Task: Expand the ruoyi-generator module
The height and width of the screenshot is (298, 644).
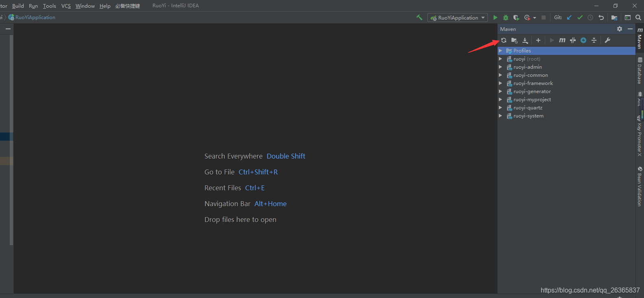Action: (500, 91)
